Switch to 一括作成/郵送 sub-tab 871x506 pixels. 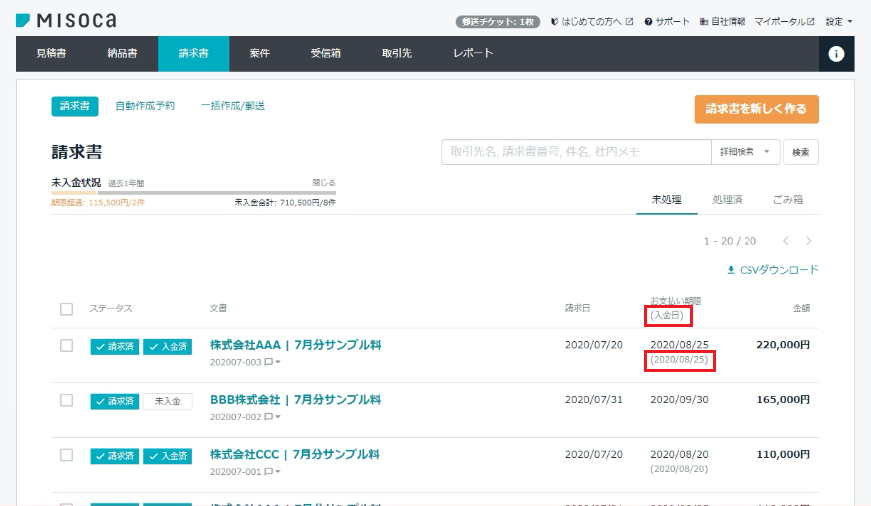click(x=233, y=106)
